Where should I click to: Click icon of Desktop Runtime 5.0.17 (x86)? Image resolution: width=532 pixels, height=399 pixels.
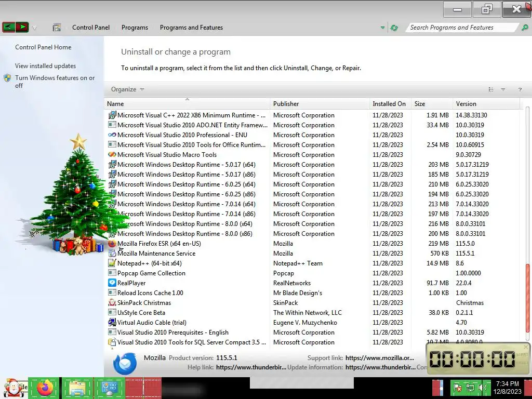pyautogui.click(x=112, y=174)
